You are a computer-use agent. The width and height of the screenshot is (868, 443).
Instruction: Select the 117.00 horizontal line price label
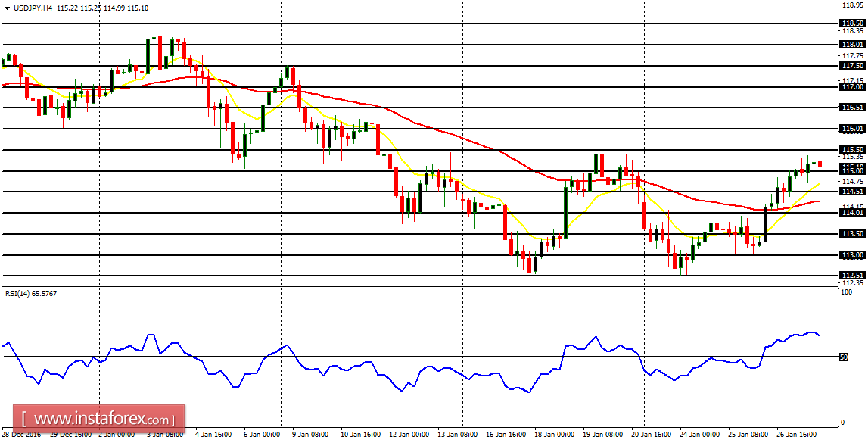(853, 86)
